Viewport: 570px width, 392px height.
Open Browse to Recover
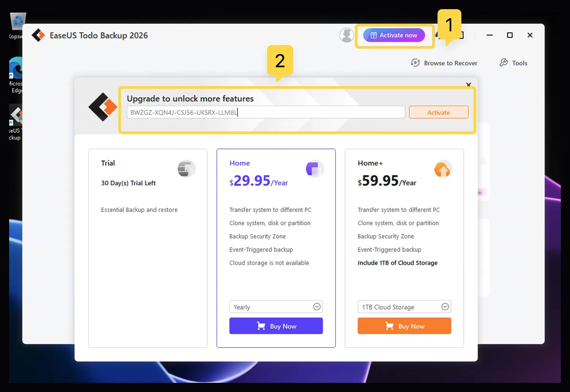[x=444, y=63]
